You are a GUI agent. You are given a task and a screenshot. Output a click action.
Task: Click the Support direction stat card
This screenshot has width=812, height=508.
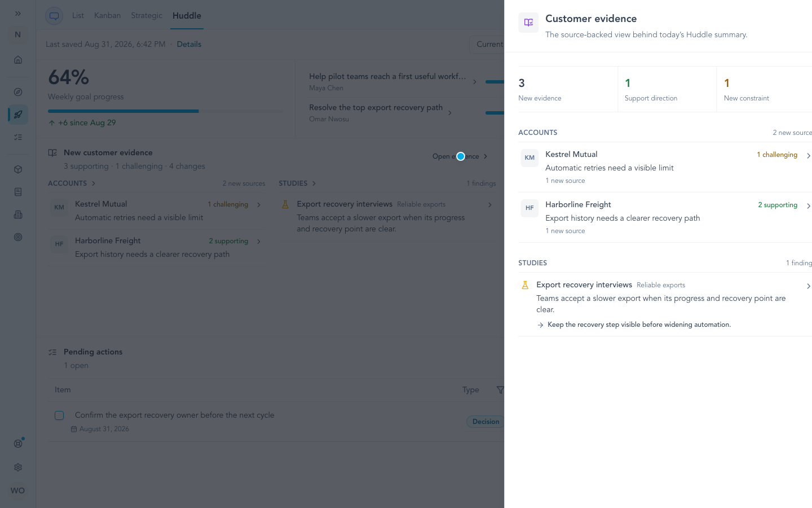667,89
